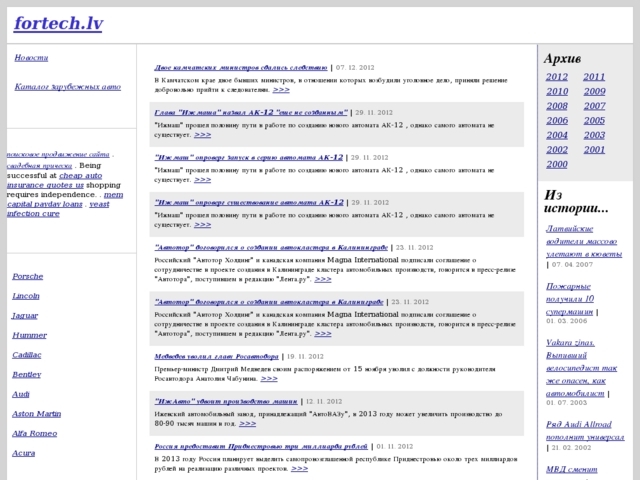View the 2007 archive

pos(594,105)
